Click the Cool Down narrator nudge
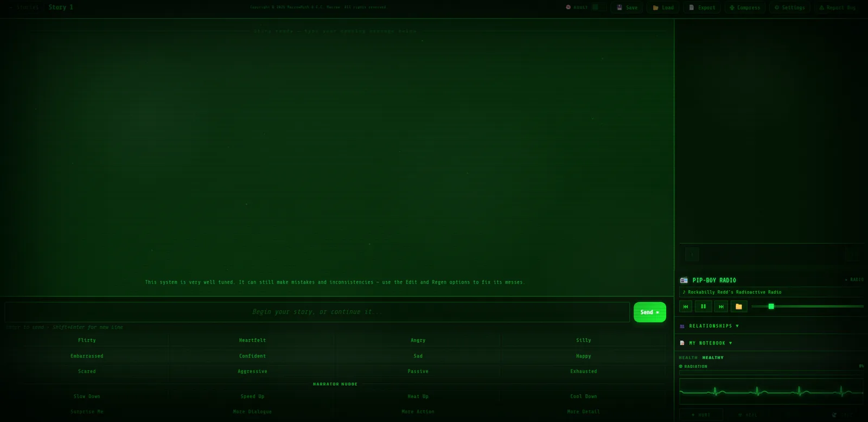Image resolution: width=868 pixels, height=422 pixels. [583, 396]
